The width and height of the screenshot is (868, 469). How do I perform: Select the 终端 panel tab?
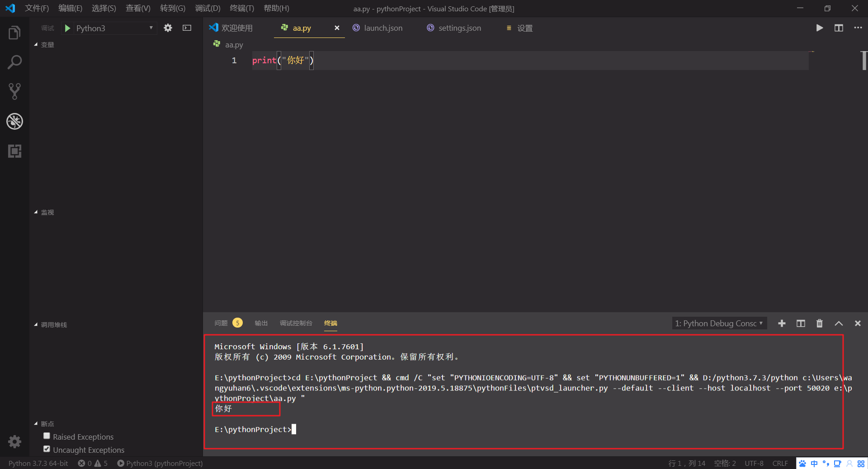[x=330, y=323]
